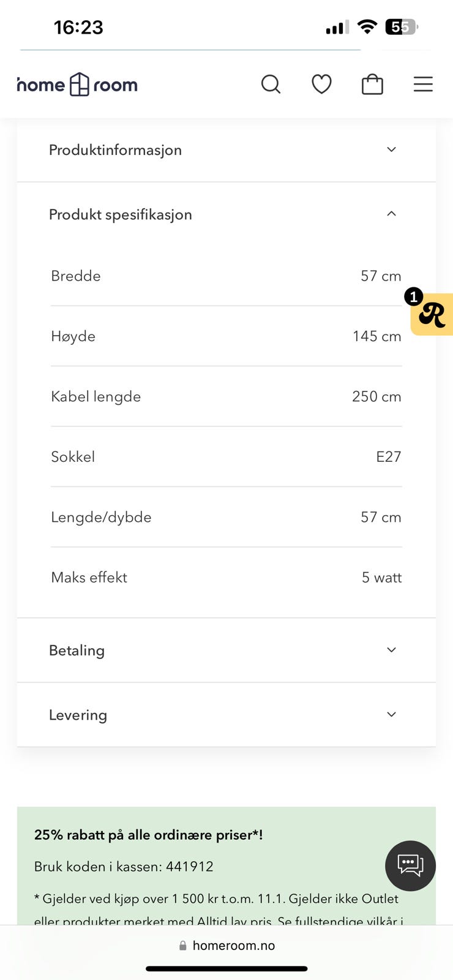Open the wishlist heart icon

[321, 84]
